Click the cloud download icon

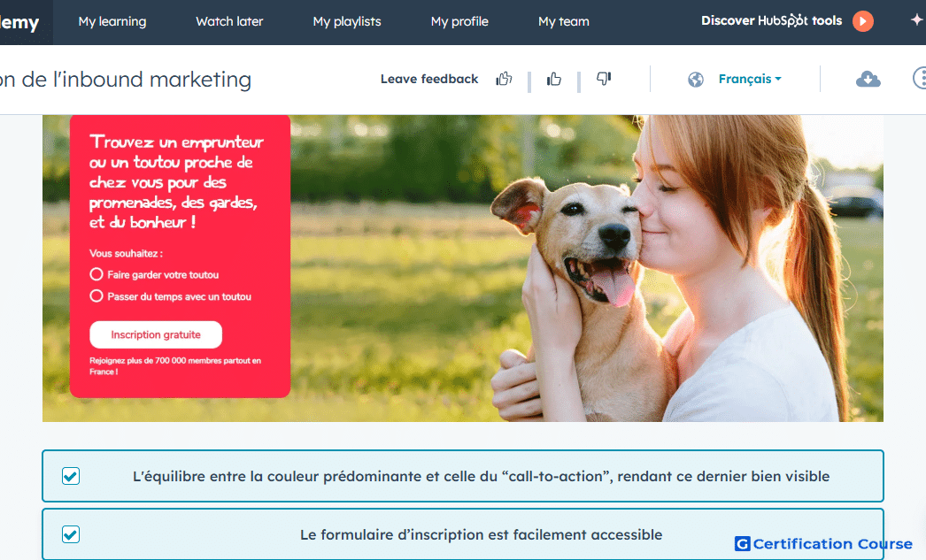[x=868, y=79]
